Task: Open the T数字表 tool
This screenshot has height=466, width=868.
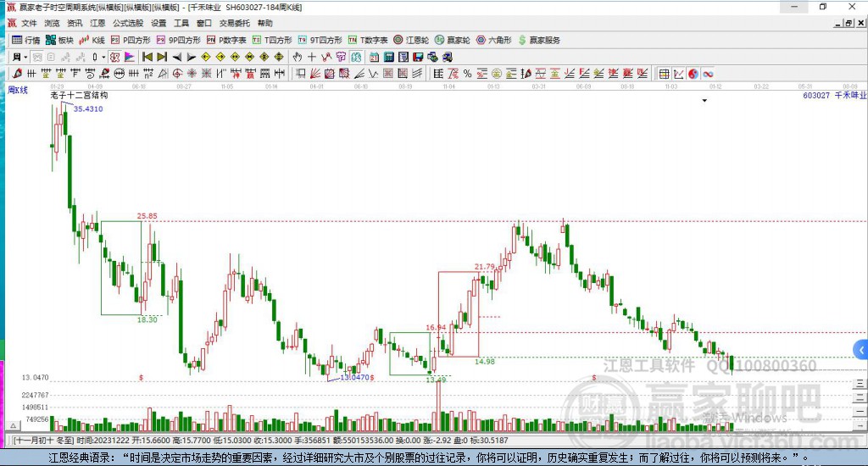Action: pos(368,40)
